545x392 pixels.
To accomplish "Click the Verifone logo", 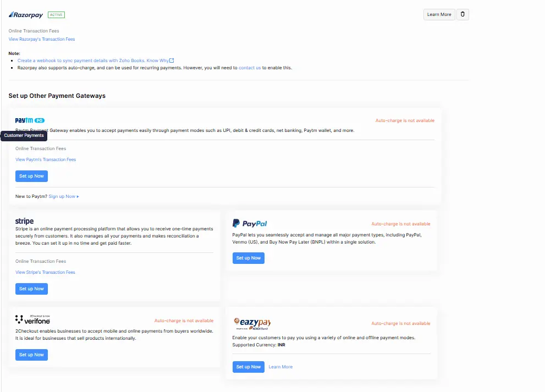I will click(33, 319).
